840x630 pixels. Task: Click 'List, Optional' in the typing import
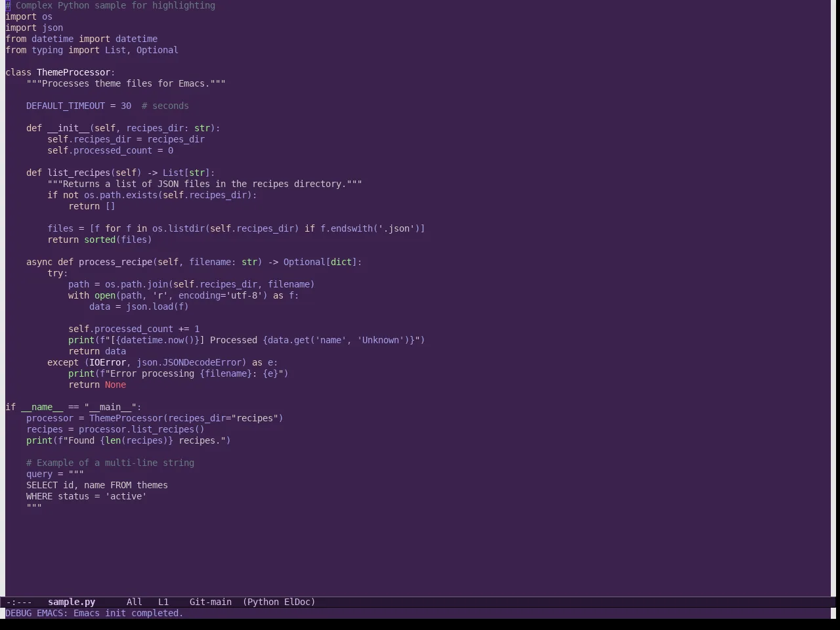(142, 50)
